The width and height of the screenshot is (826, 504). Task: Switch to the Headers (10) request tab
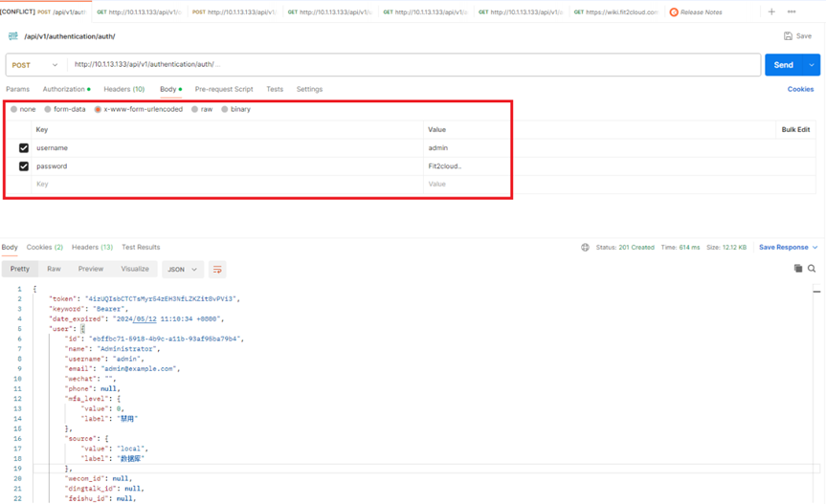123,89
